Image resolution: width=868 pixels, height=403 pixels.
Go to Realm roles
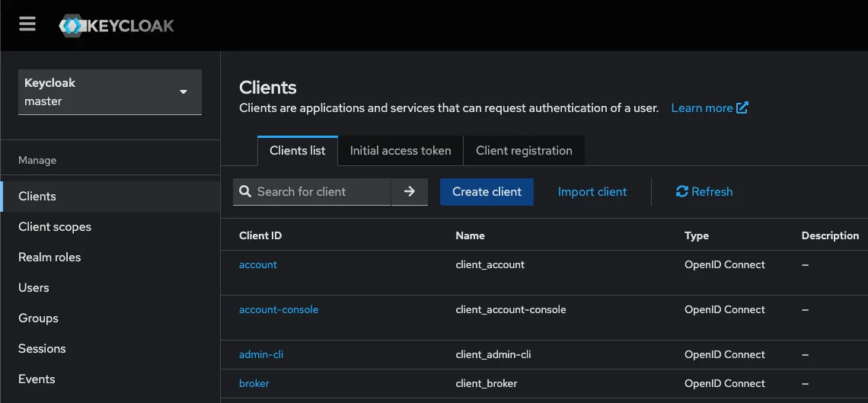coord(110,257)
